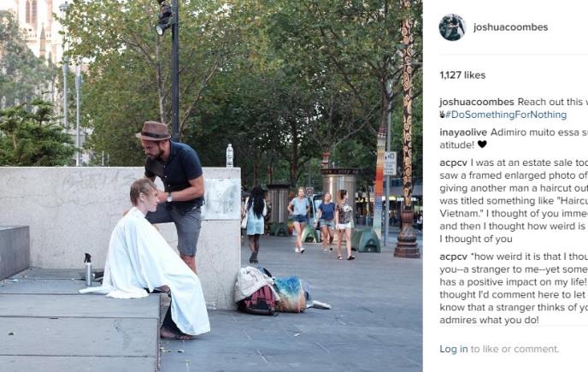
Task: Click the spray bottle on the steps
Action: point(88,269)
